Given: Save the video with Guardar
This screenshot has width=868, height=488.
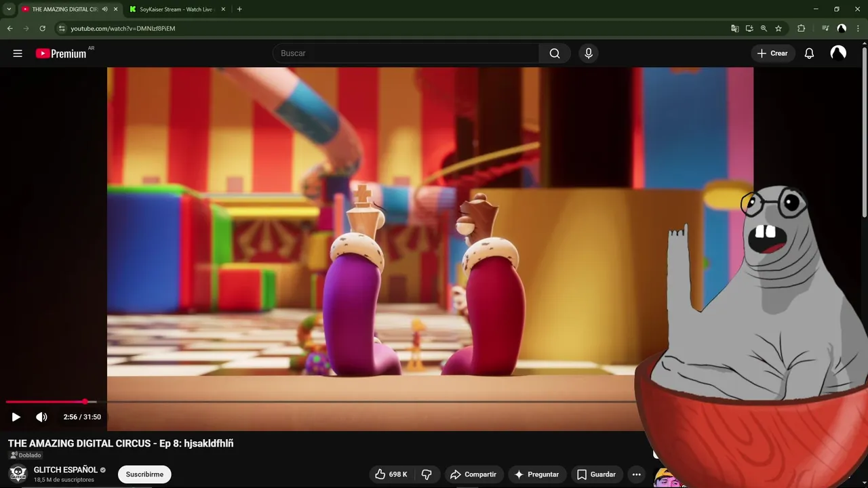Looking at the screenshot, I should tap(596, 474).
